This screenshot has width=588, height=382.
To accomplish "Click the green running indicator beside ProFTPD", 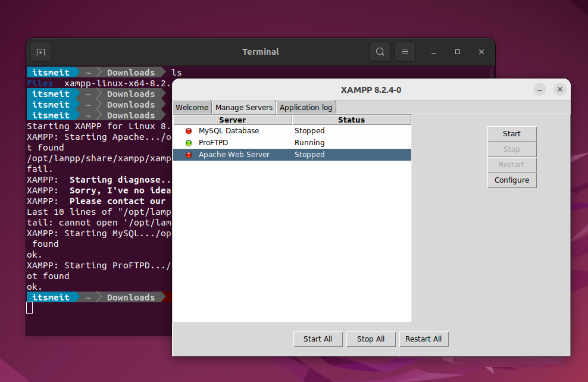I will tap(188, 142).
